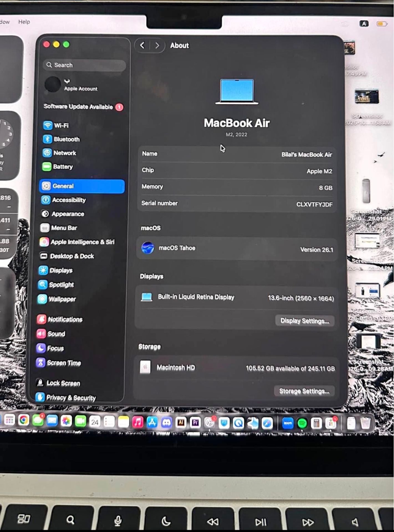Click the macOS Tahoe version row
The height and width of the screenshot is (532, 394).
click(x=237, y=249)
